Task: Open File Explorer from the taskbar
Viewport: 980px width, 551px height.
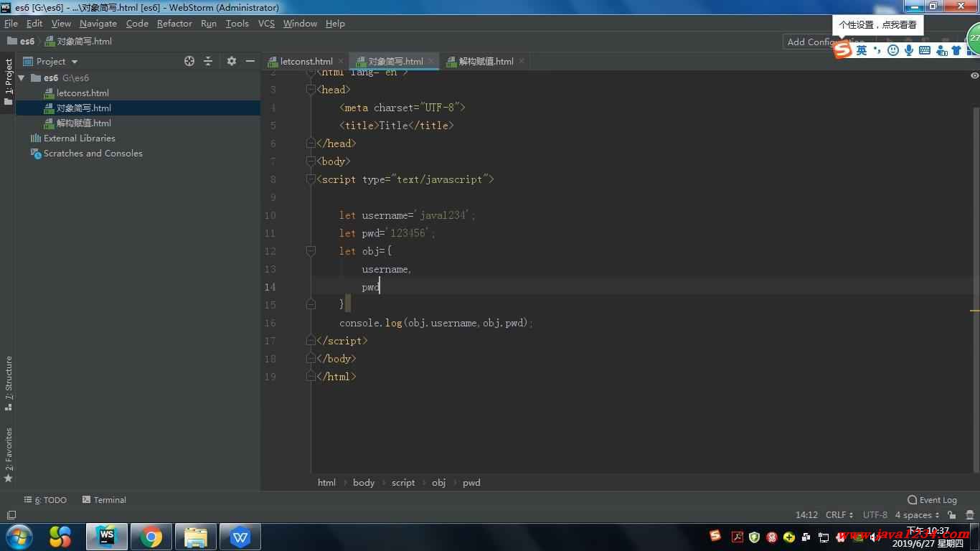Action: (196, 537)
